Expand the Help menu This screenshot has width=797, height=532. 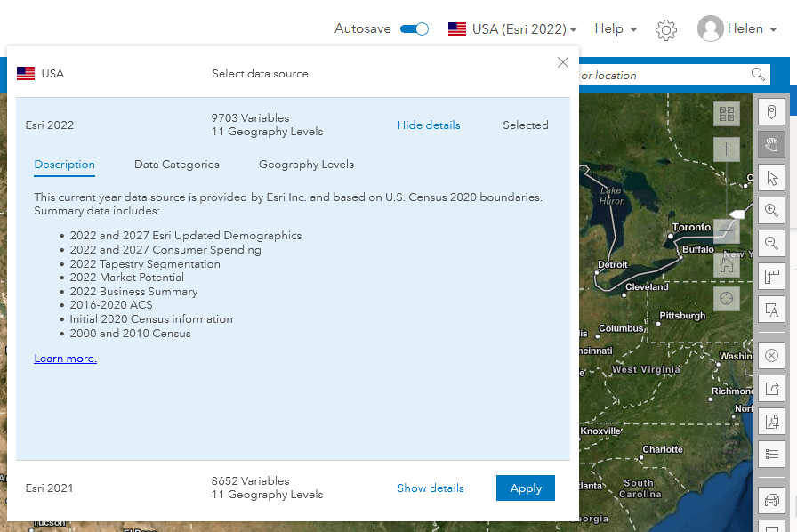615,28
